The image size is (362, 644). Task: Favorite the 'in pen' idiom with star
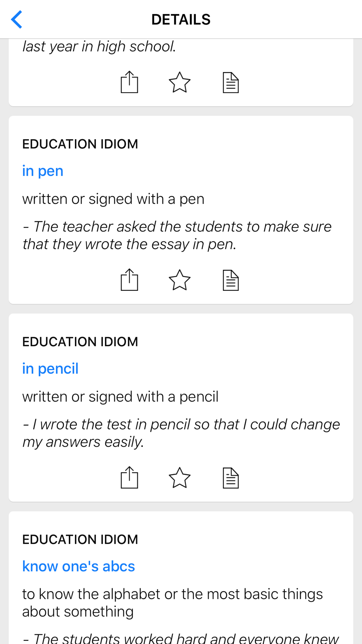180,280
